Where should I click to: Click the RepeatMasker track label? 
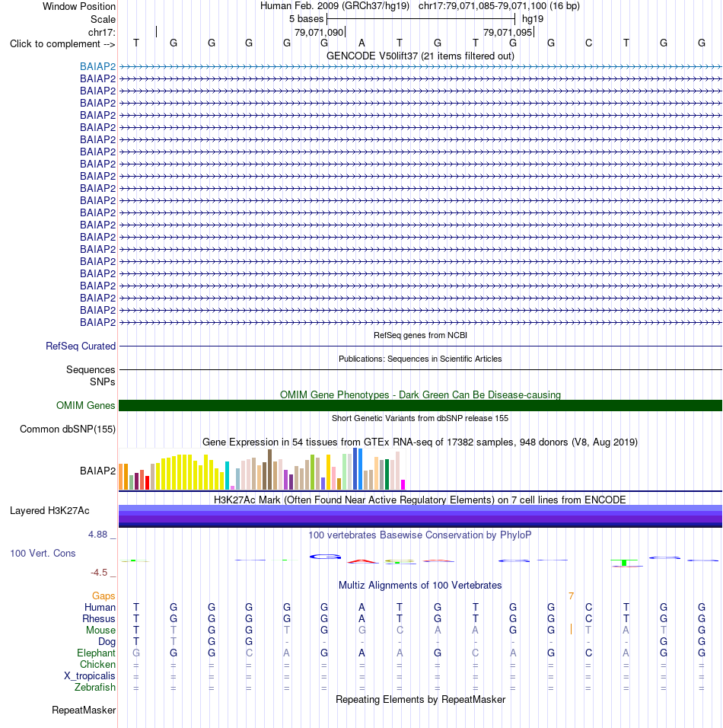point(84,710)
